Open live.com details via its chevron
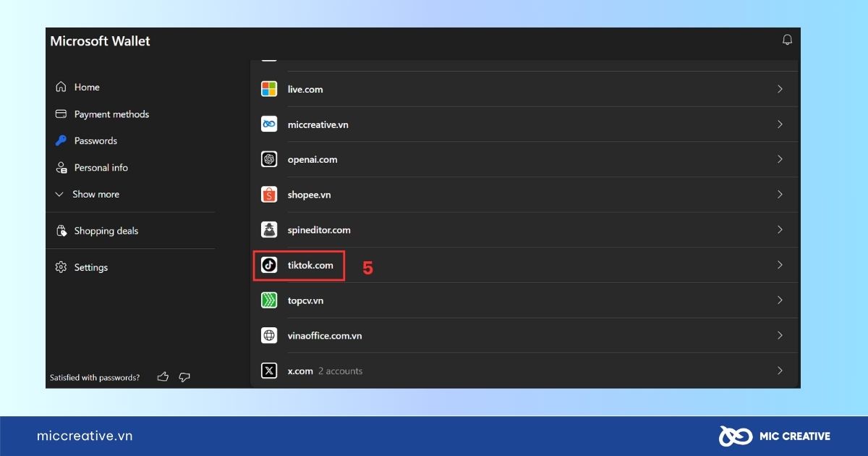Image resolution: width=868 pixels, height=456 pixels. point(780,89)
